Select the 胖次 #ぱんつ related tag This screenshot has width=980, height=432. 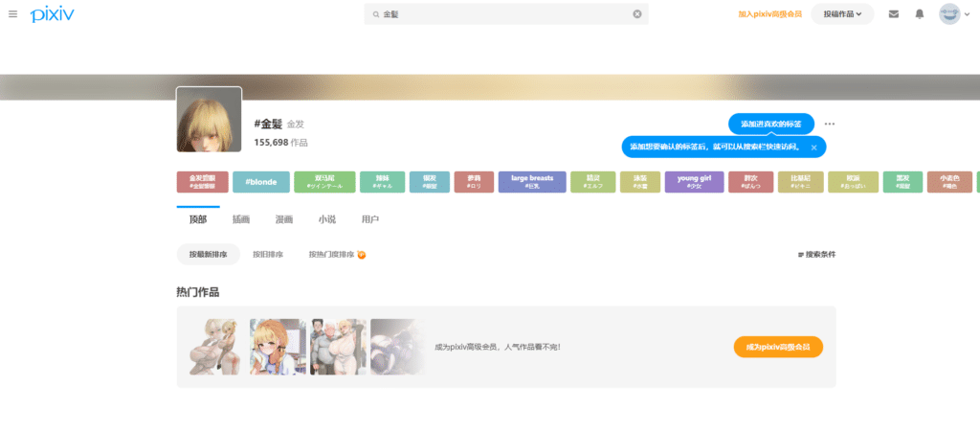click(x=750, y=182)
